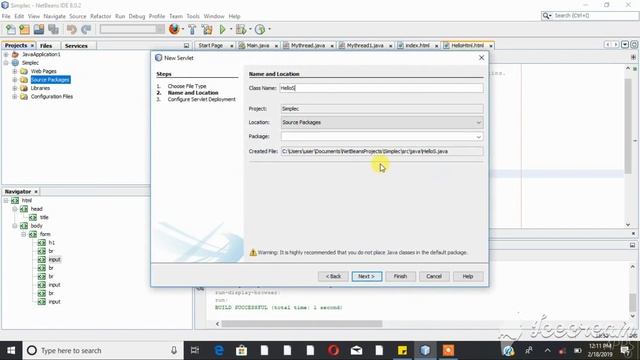Click the Next button in New Servlet
This screenshot has height=360, width=640.
tap(367, 276)
